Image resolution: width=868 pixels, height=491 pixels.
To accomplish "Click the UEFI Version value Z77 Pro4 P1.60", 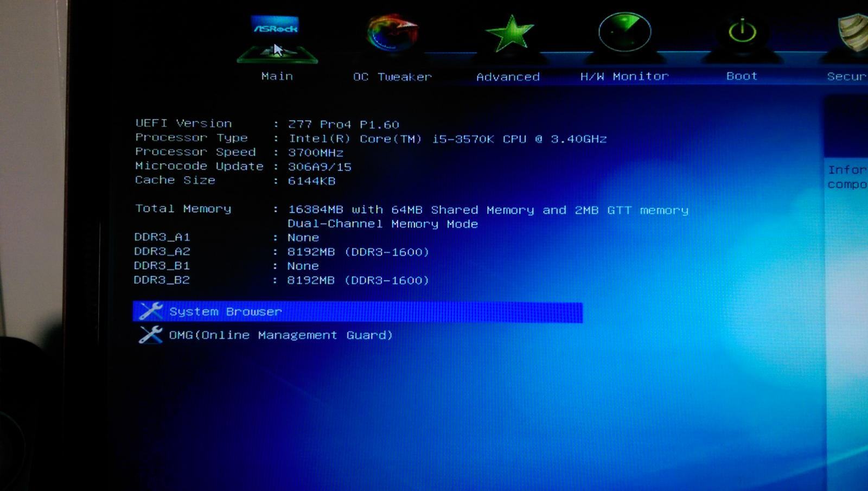I will 343,125.
